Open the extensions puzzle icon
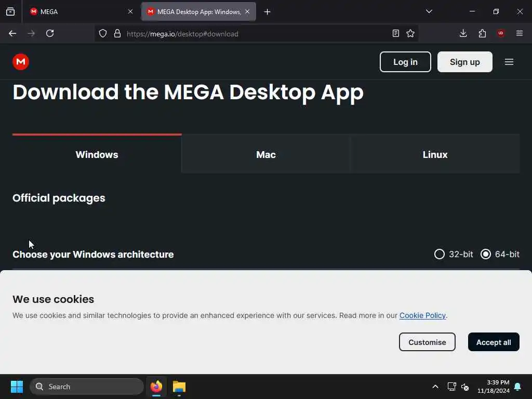Image resolution: width=532 pixels, height=399 pixels. pos(482,33)
